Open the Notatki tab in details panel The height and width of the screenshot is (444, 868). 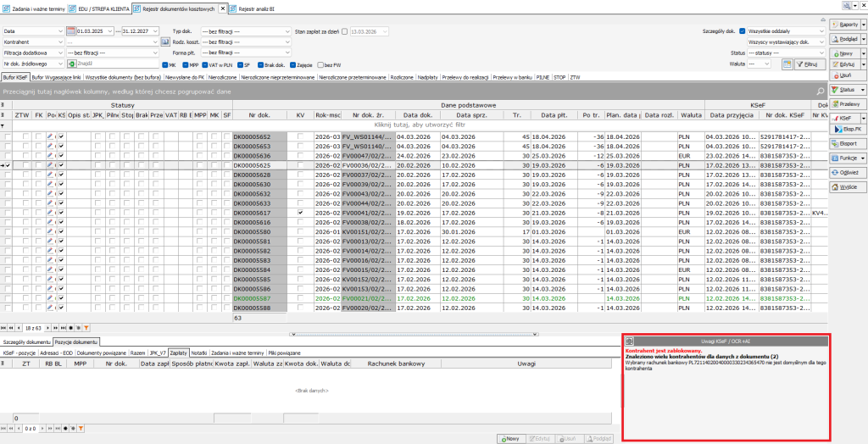pyautogui.click(x=199, y=351)
